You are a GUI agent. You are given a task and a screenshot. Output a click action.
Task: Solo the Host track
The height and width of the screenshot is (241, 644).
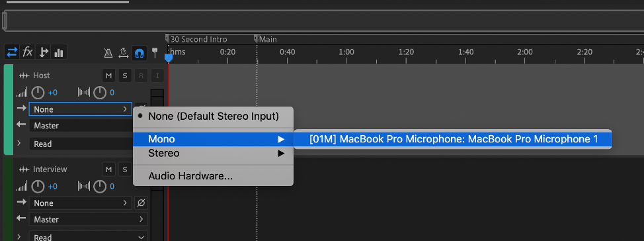pos(125,75)
